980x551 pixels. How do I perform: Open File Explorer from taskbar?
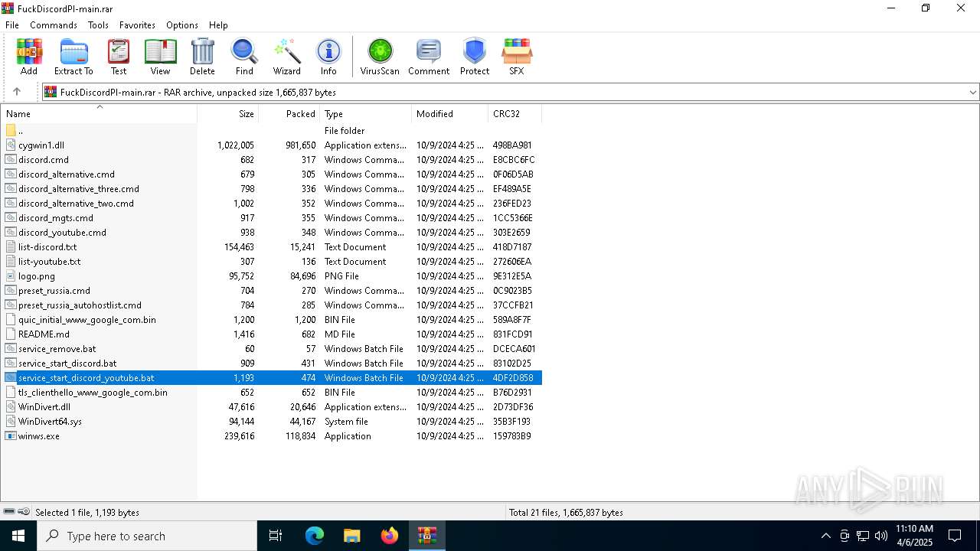(352, 536)
